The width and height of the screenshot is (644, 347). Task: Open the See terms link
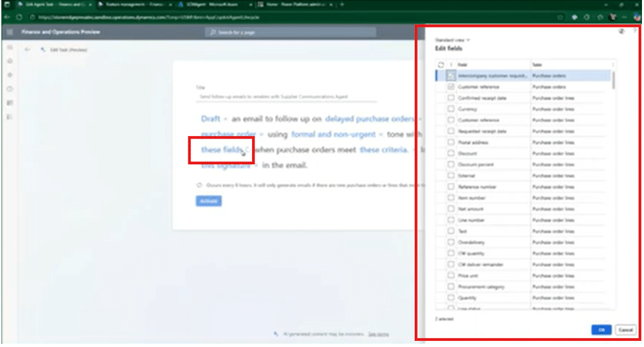tap(378, 334)
